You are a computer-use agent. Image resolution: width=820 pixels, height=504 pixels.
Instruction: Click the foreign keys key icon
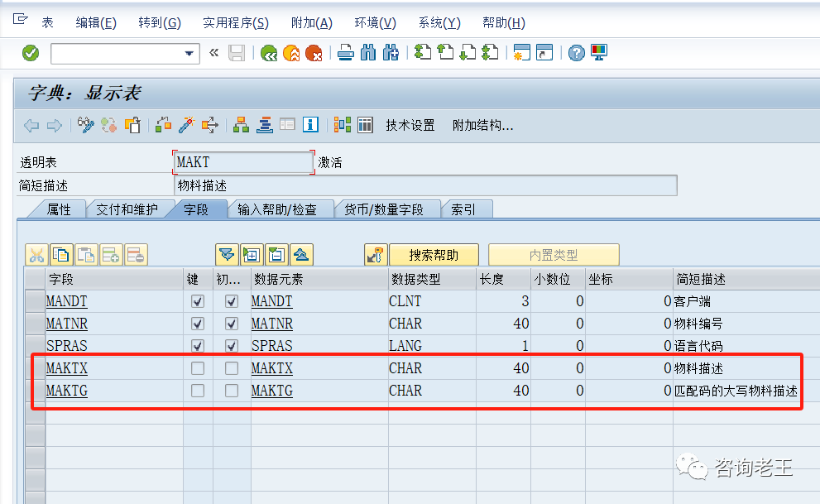(x=376, y=255)
